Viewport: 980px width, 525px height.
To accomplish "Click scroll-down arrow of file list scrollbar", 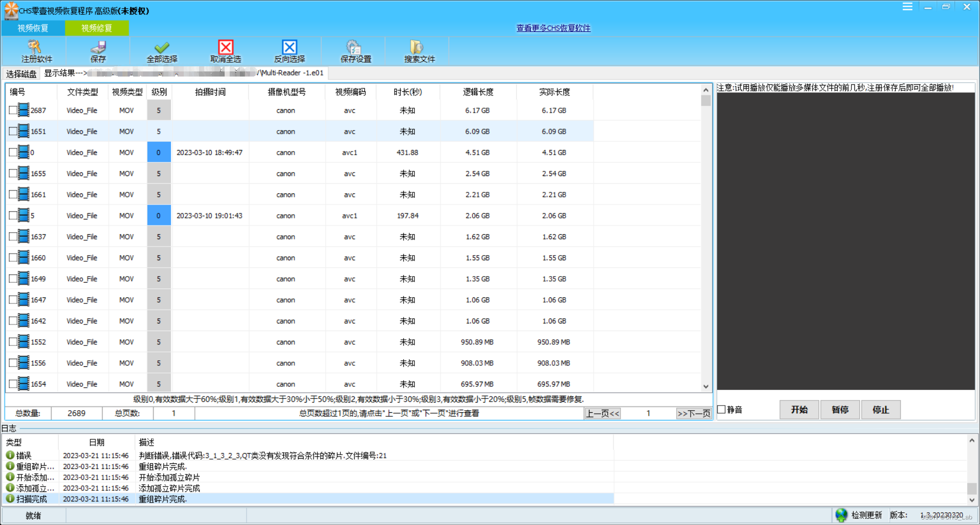I will (706, 387).
